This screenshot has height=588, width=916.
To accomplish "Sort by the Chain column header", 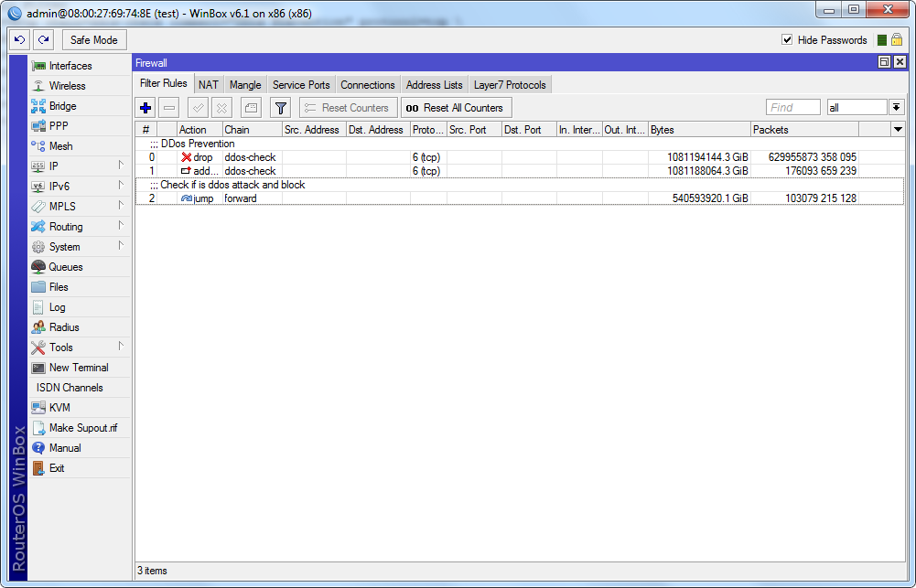I will pos(253,130).
